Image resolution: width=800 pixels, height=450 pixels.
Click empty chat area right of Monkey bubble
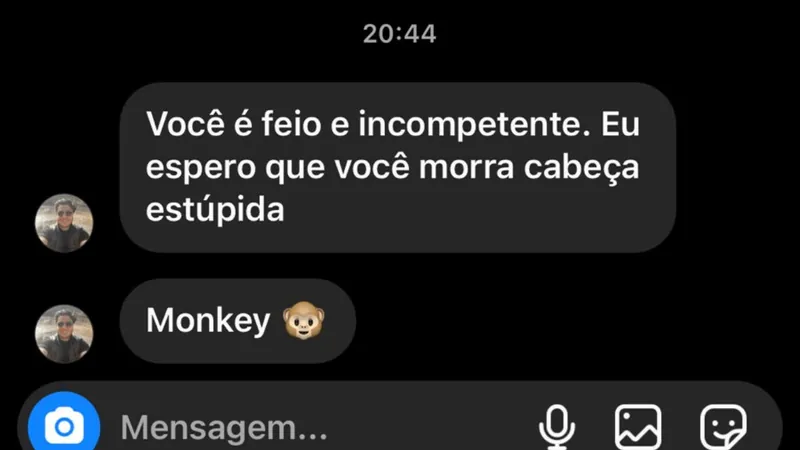click(x=561, y=321)
